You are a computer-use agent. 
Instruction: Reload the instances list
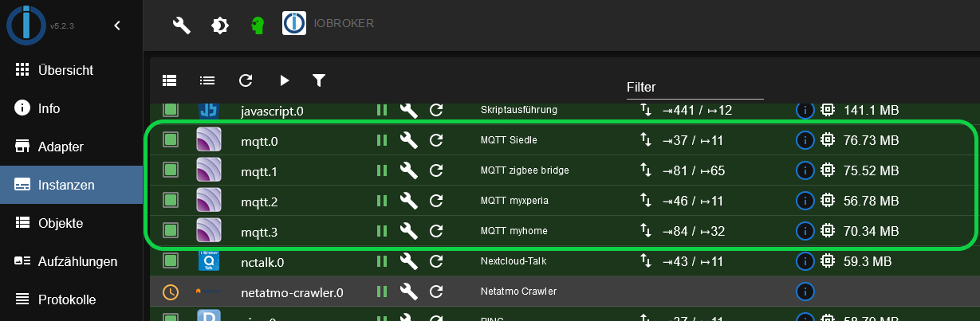pos(246,80)
